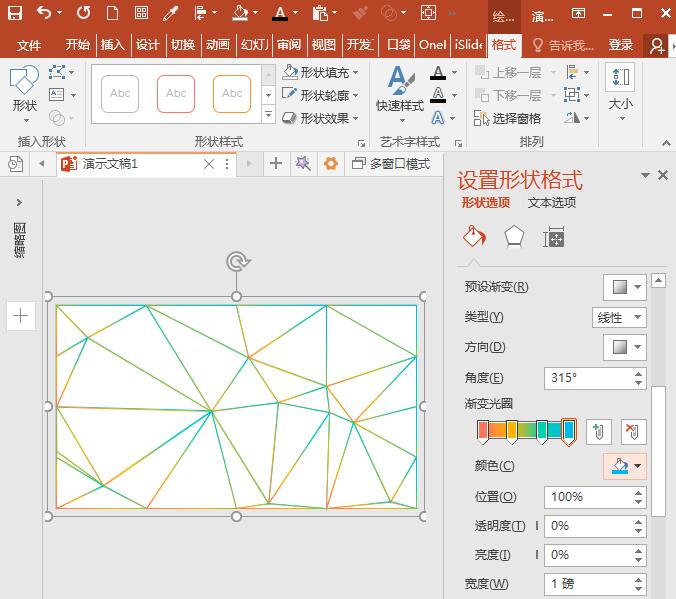Click the add gradient stop icon

click(x=598, y=432)
